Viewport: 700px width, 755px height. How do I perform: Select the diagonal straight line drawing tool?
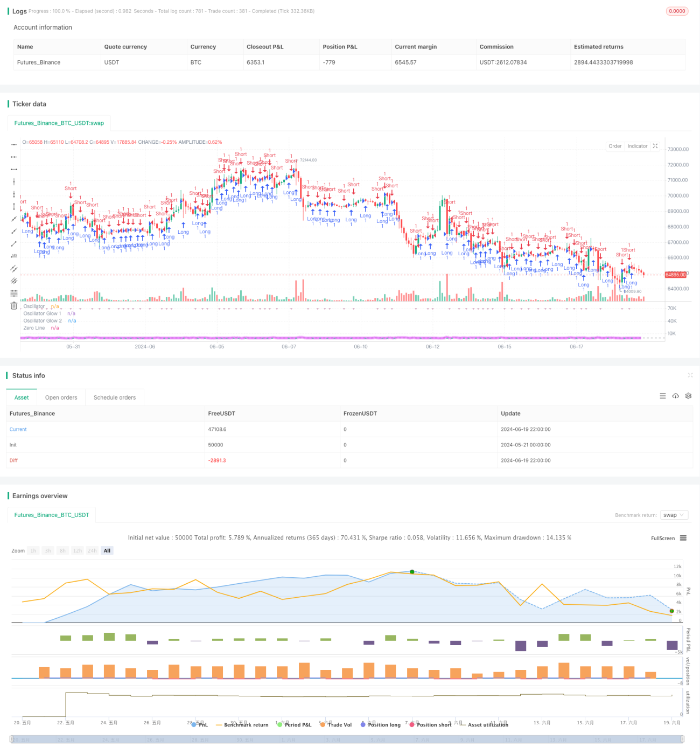14,219
